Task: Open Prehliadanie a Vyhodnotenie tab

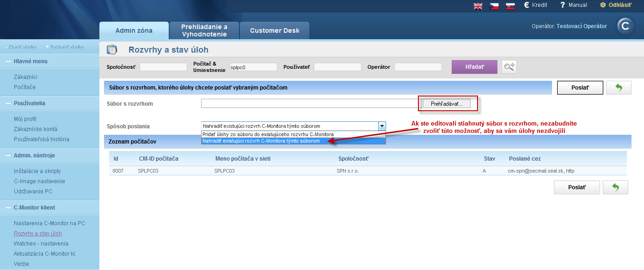Action: point(204,30)
